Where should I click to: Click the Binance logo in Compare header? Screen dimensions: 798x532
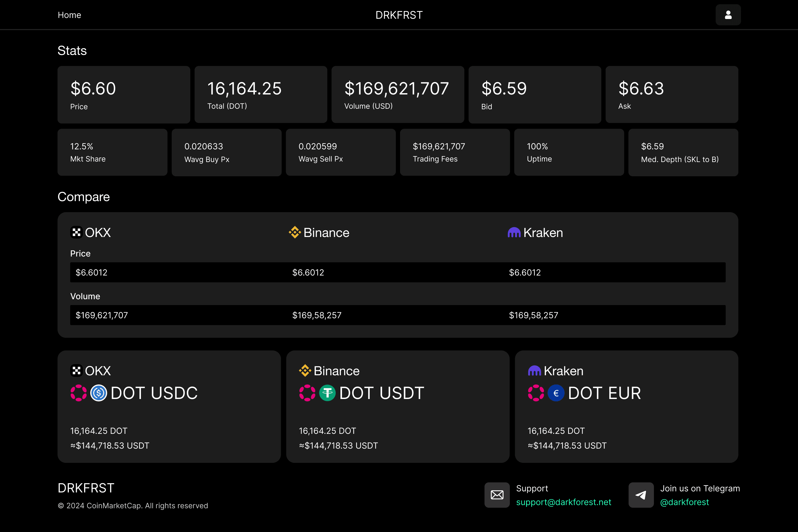(x=295, y=232)
